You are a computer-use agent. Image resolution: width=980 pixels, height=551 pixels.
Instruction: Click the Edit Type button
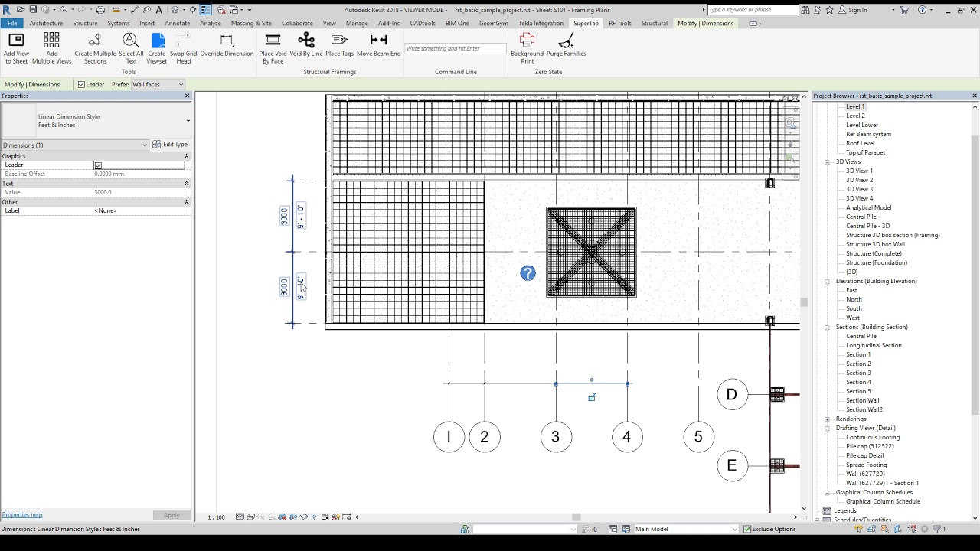170,145
